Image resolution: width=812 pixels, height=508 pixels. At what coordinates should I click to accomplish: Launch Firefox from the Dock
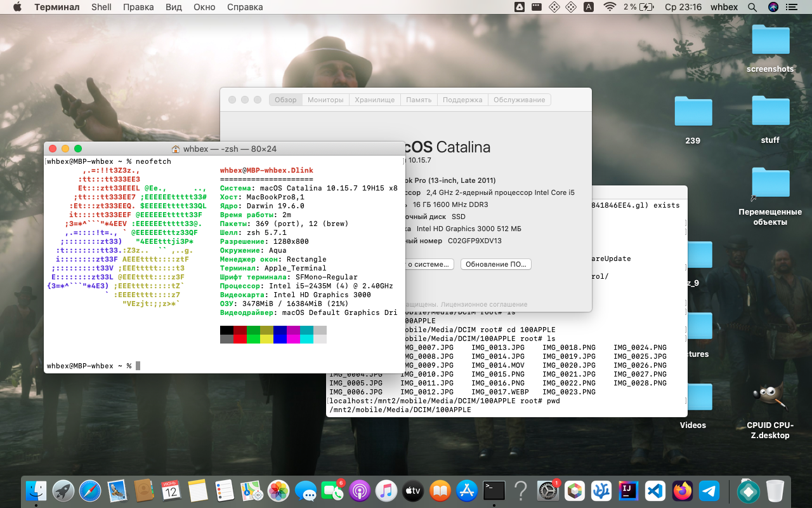click(683, 491)
